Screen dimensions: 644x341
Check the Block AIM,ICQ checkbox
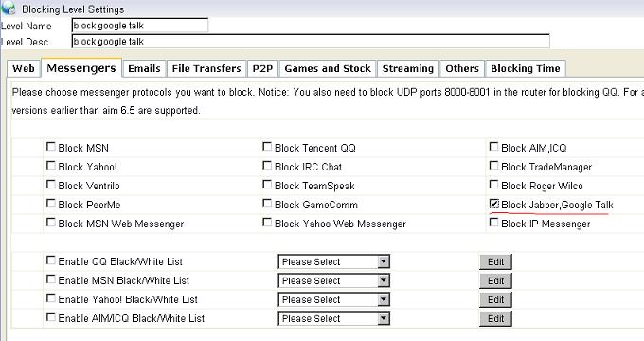pos(494,147)
